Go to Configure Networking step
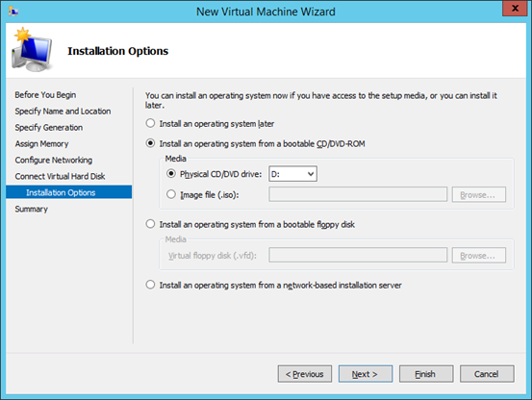Screen dimensions: 532x400 (54, 160)
